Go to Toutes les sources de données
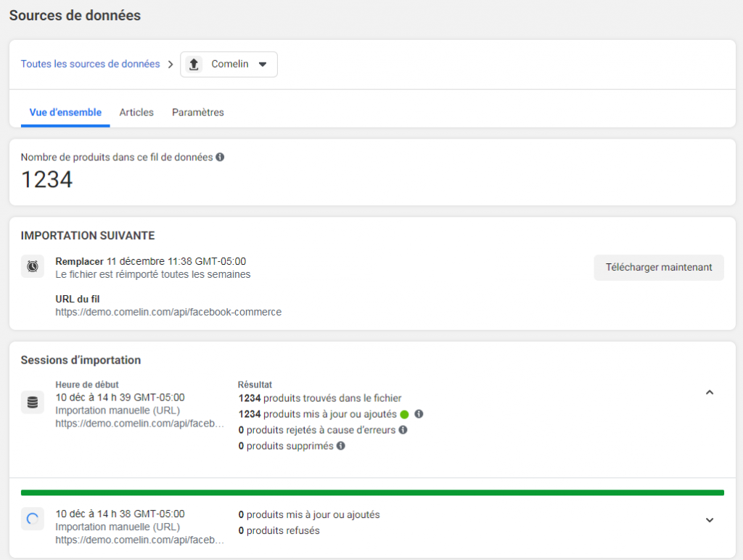The height and width of the screenshot is (560, 743). tap(90, 64)
